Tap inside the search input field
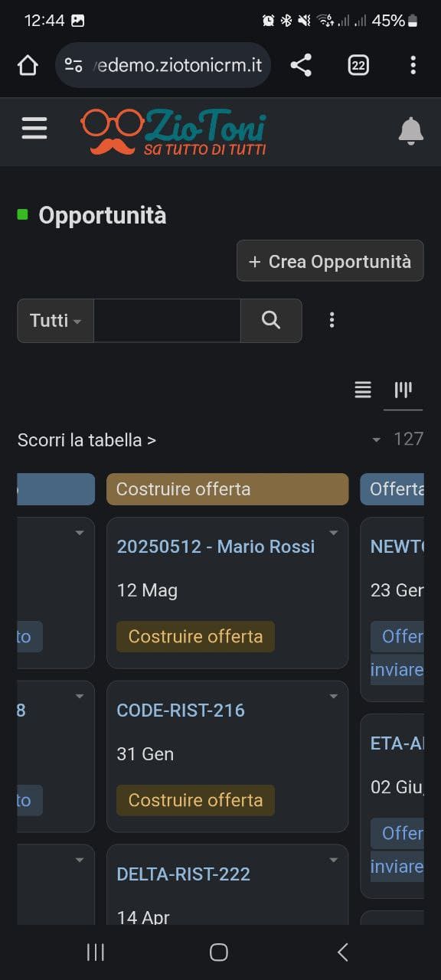The height and width of the screenshot is (980, 441). tap(167, 320)
